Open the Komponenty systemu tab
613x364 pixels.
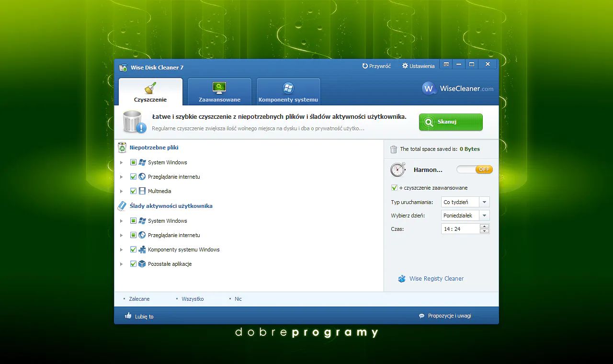tap(288, 91)
